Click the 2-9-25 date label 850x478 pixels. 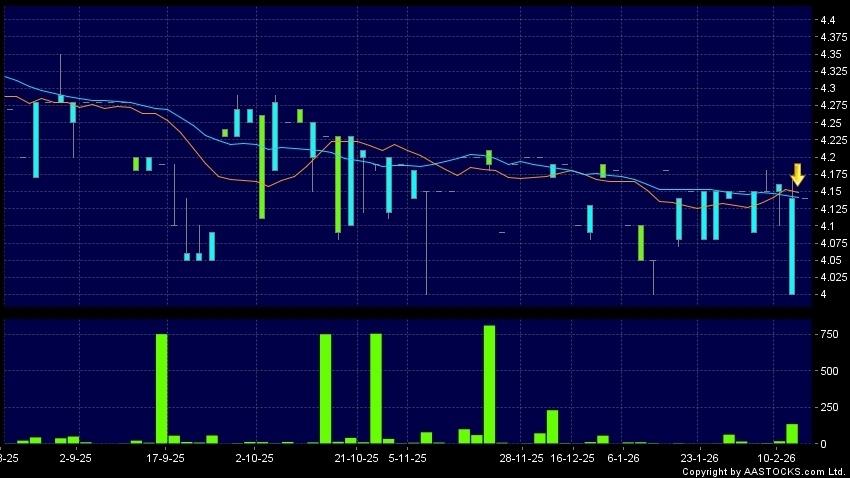click(x=75, y=457)
